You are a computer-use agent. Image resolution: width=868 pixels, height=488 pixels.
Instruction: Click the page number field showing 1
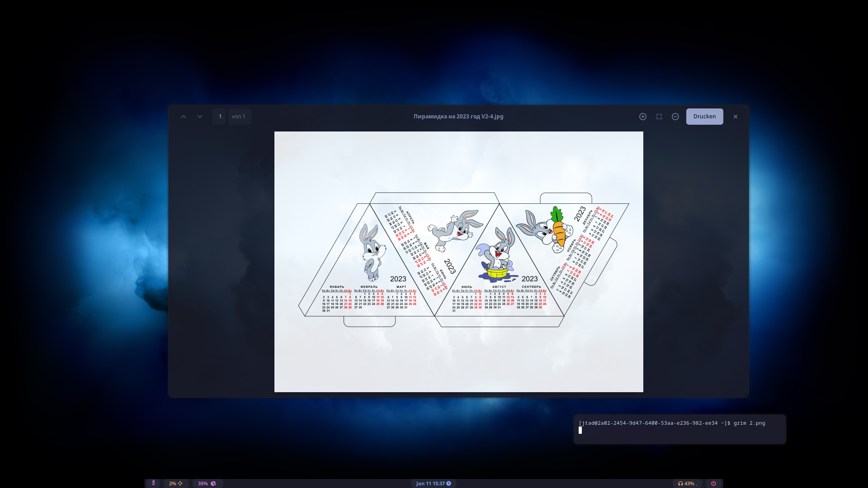219,117
